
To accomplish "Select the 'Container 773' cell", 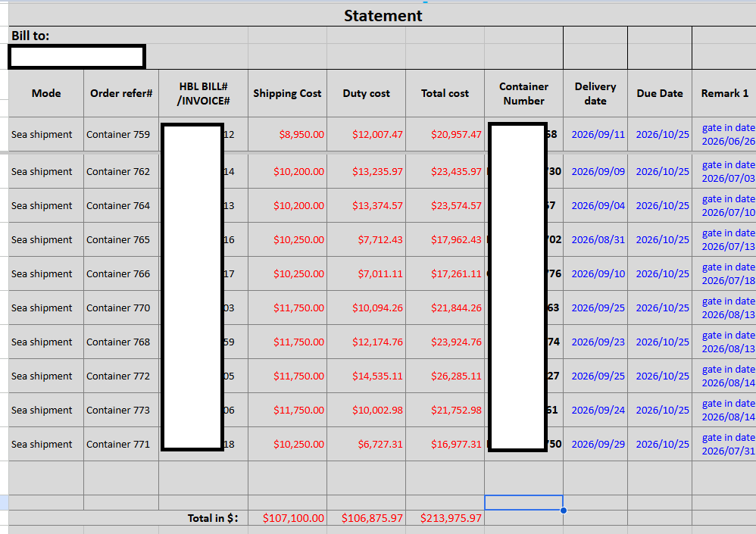I will (x=121, y=410).
